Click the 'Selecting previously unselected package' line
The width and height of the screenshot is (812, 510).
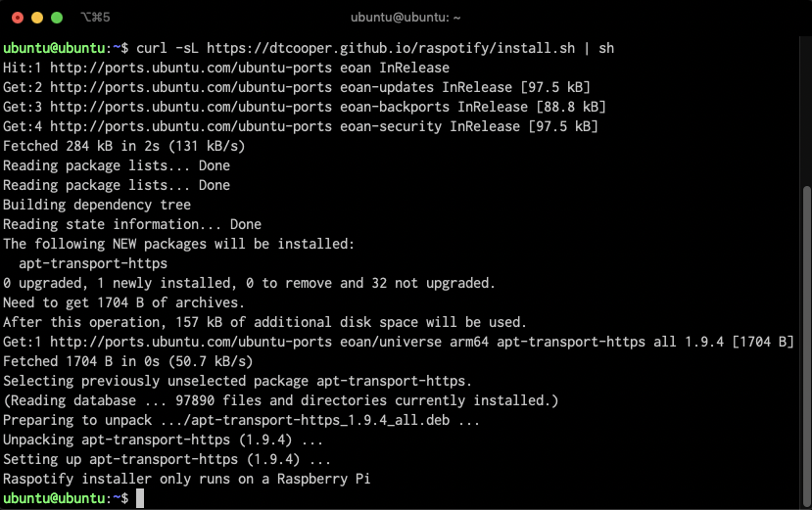pyautogui.click(x=237, y=381)
